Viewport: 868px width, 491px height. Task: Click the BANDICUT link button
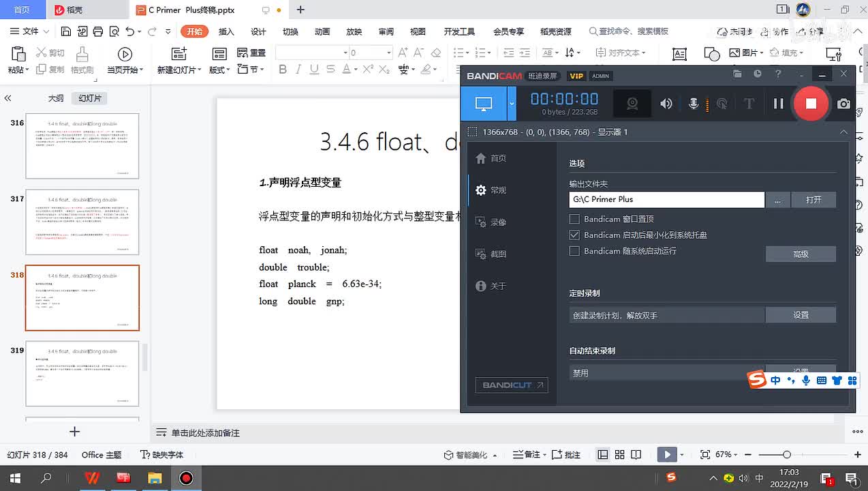512,385
